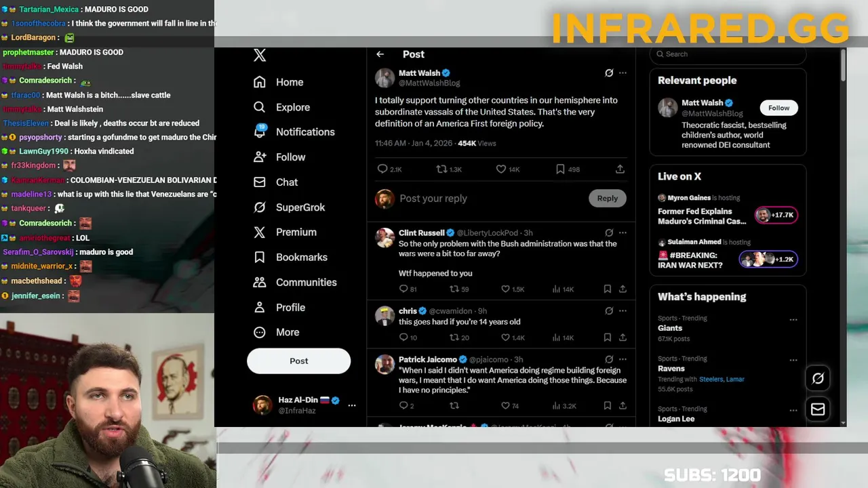Click the gray Reply button

tap(608, 198)
